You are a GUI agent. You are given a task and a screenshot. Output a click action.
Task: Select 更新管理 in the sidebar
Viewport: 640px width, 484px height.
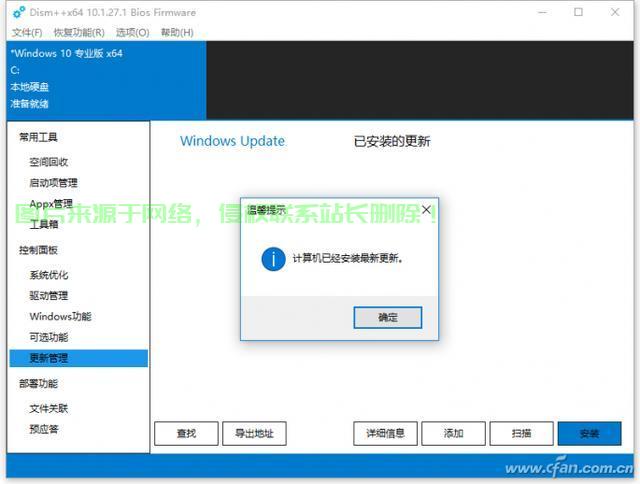coord(79,358)
